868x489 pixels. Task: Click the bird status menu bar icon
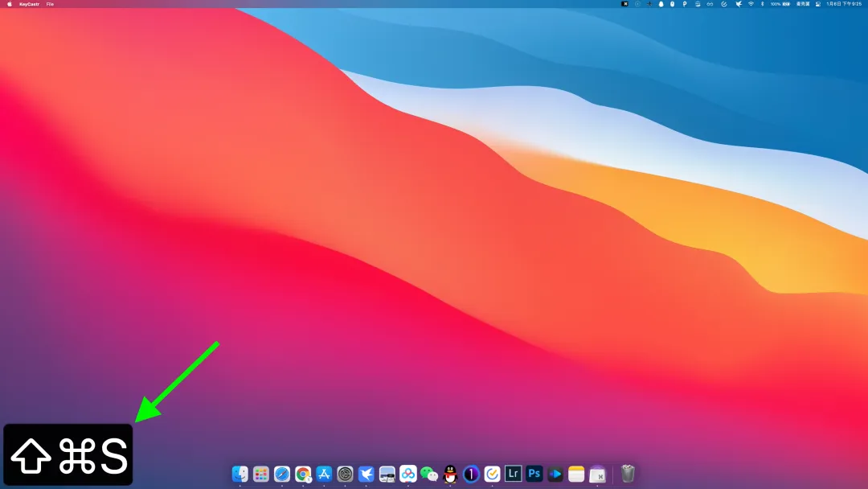click(x=739, y=4)
